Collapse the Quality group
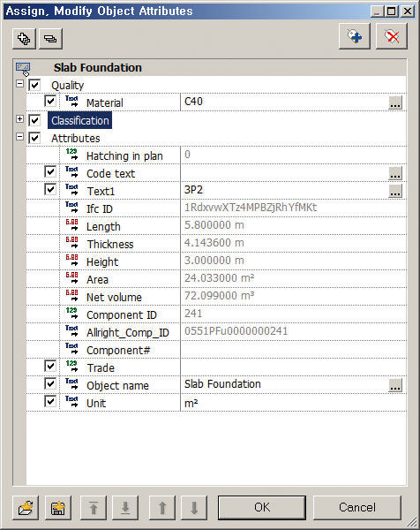The height and width of the screenshot is (530, 420). [x=20, y=84]
